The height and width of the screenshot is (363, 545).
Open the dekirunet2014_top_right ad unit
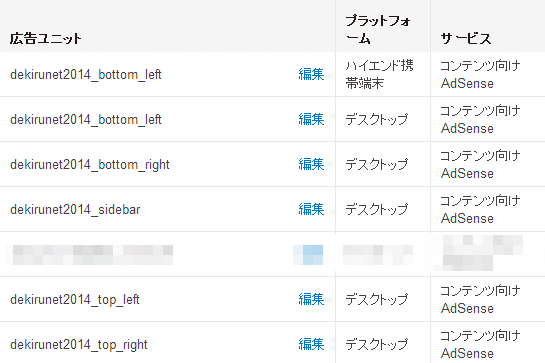click(79, 345)
